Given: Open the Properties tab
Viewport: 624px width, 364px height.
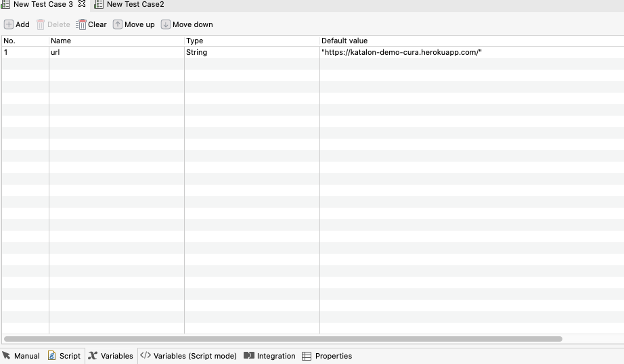Looking at the screenshot, I should pyautogui.click(x=327, y=356).
